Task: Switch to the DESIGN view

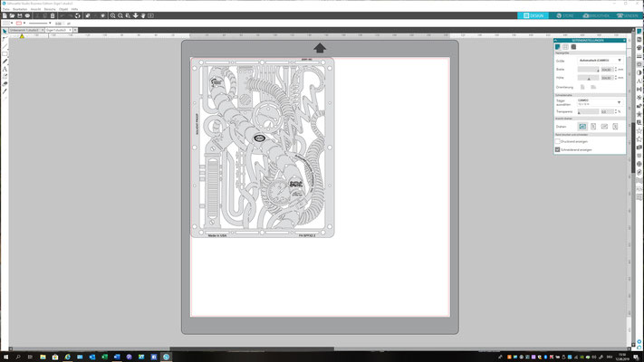Action: pyautogui.click(x=533, y=15)
